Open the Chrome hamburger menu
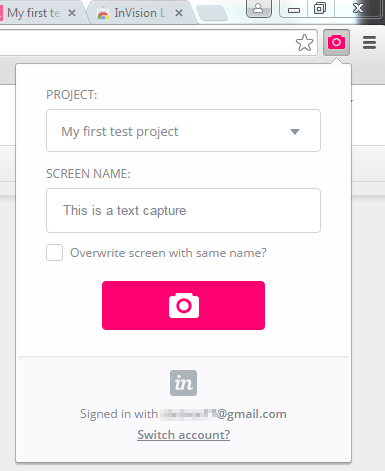 point(369,43)
